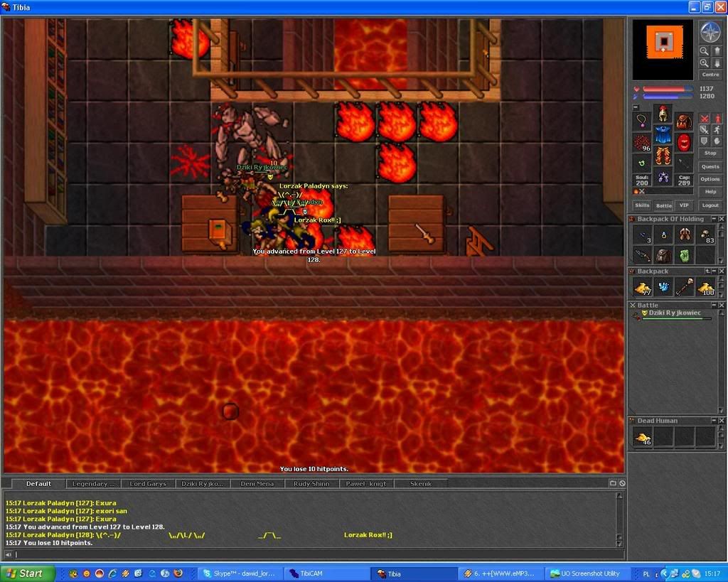
Task: Close the Backpack Of Holding container
Action: pos(722,219)
